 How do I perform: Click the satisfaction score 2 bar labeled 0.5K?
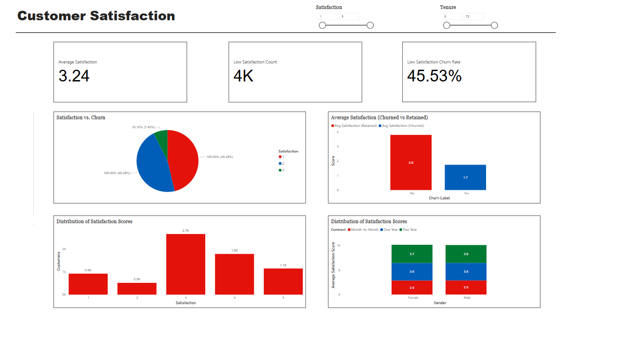coord(137,289)
